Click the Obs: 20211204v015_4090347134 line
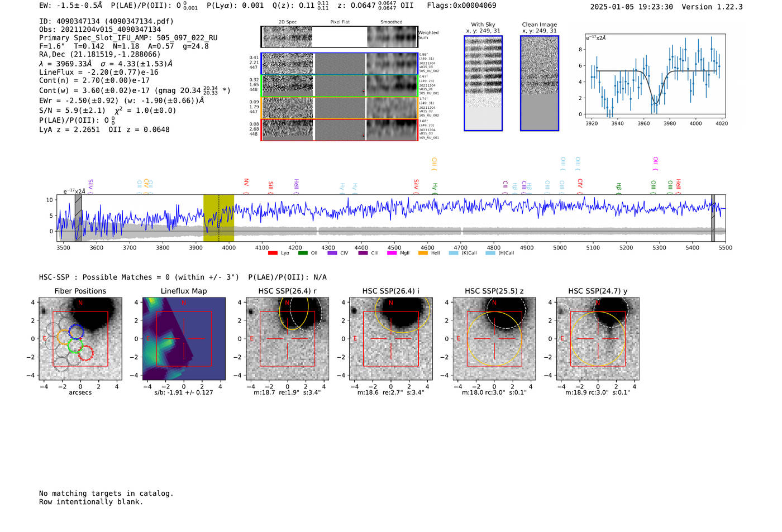The width and height of the screenshot is (782, 532). tap(100, 30)
